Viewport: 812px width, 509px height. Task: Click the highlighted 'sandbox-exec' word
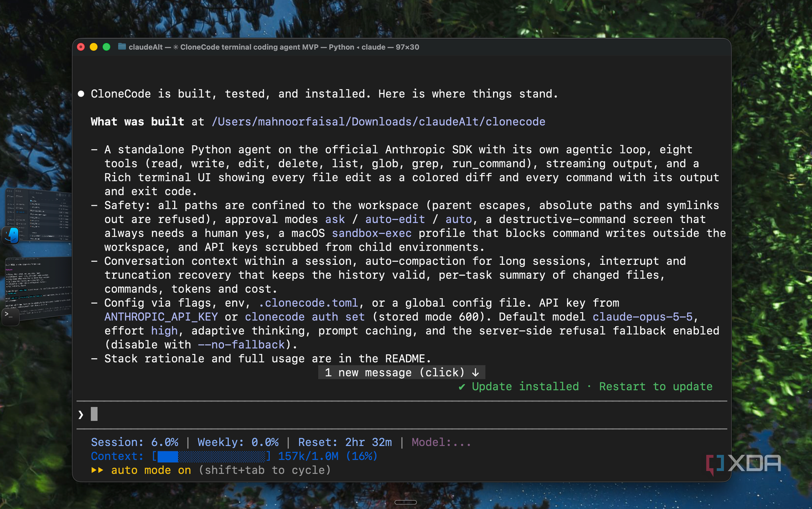coord(372,233)
